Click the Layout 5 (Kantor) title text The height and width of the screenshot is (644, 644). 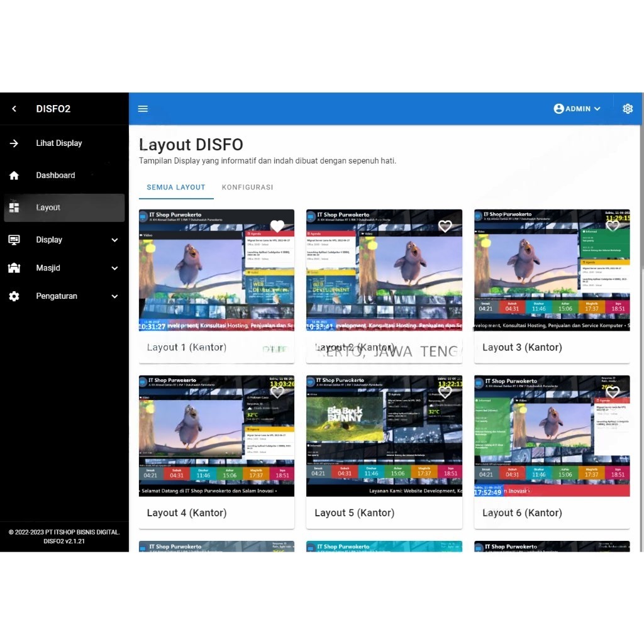pos(355,513)
